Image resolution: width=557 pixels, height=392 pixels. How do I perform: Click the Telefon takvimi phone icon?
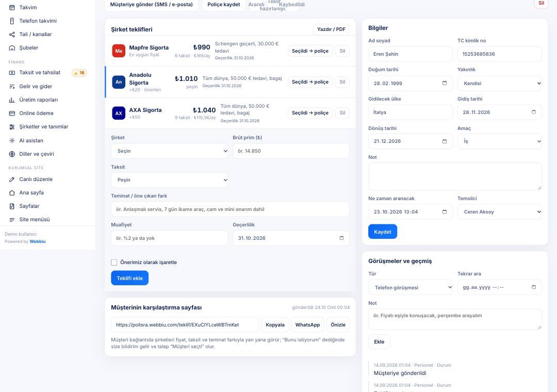tap(12, 21)
